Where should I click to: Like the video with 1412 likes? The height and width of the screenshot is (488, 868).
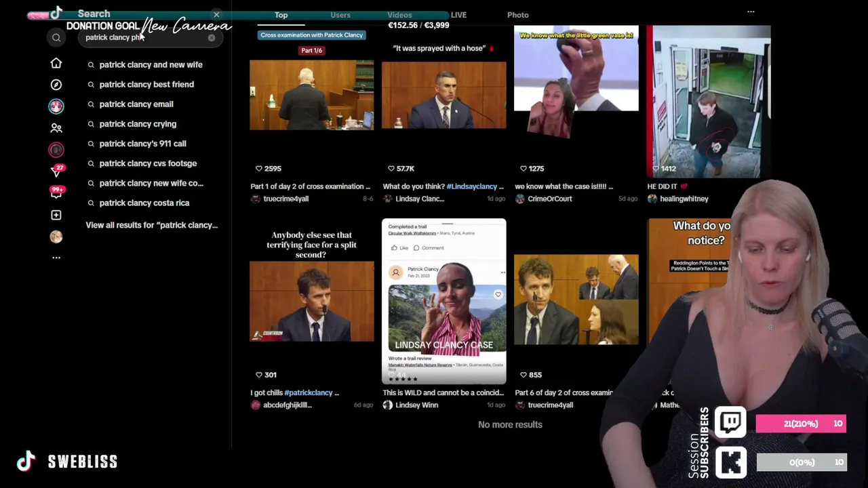pyautogui.click(x=656, y=168)
